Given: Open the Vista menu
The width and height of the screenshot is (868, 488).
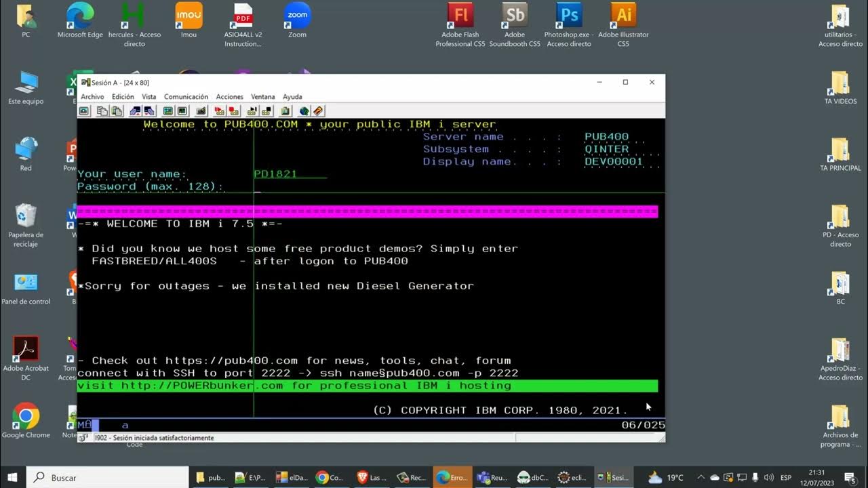Looking at the screenshot, I should (149, 97).
